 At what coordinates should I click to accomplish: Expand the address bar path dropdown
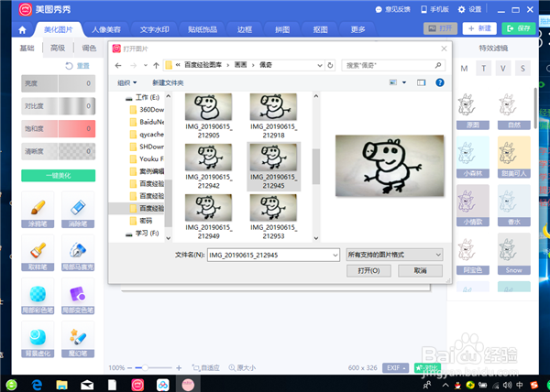(320, 65)
